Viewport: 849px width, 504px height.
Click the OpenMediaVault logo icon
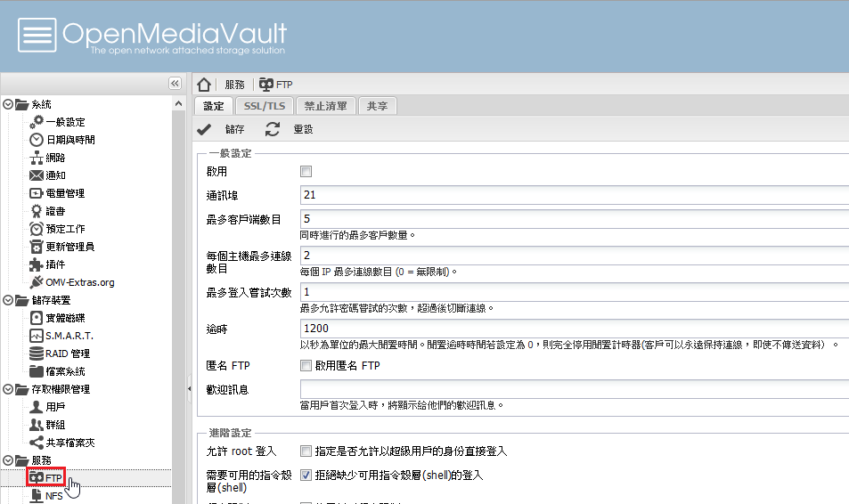[x=37, y=36]
